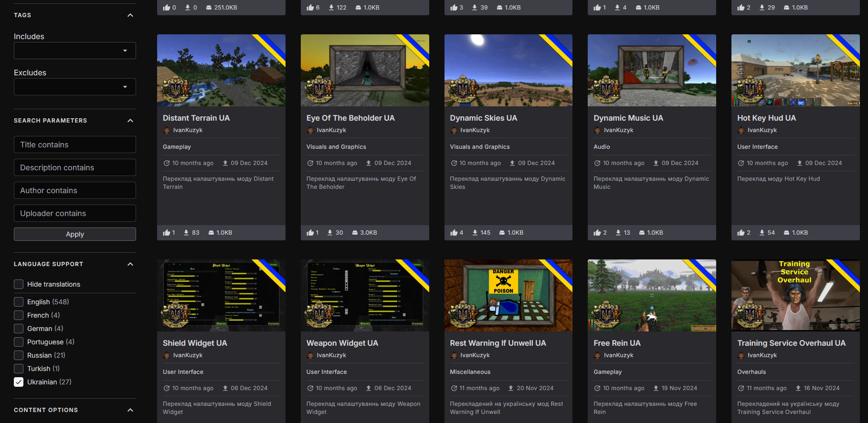Collapse the Language Support section
The height and width of the screenshot is (423, 868).
[x=130, y=264]
